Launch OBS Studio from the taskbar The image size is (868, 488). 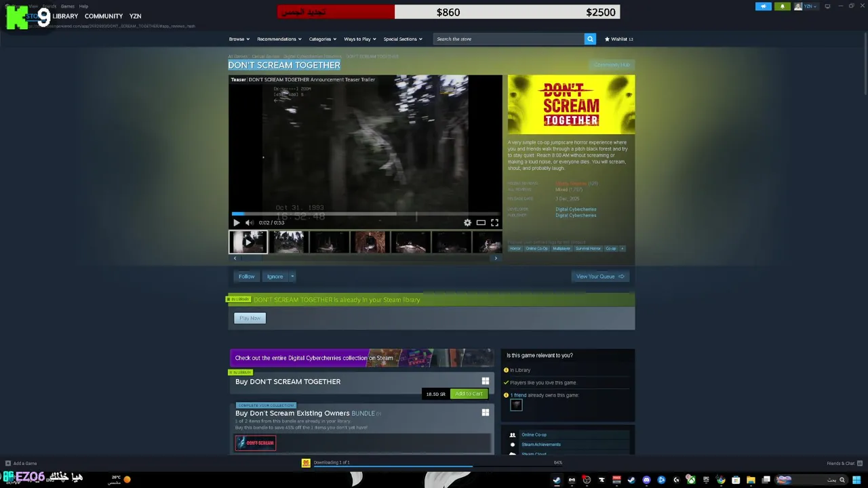[x=587, y=480]
